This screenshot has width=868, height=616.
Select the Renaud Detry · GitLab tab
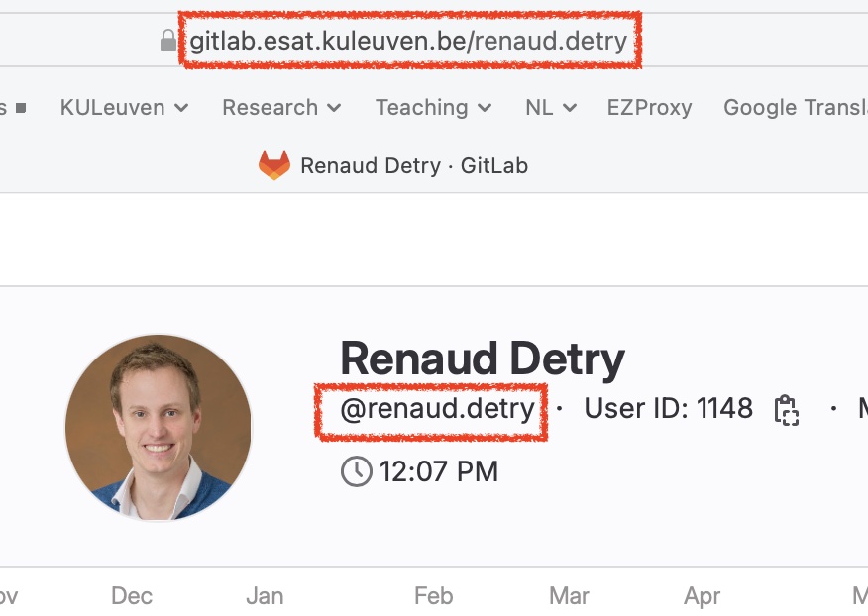(x=393, y=165)
